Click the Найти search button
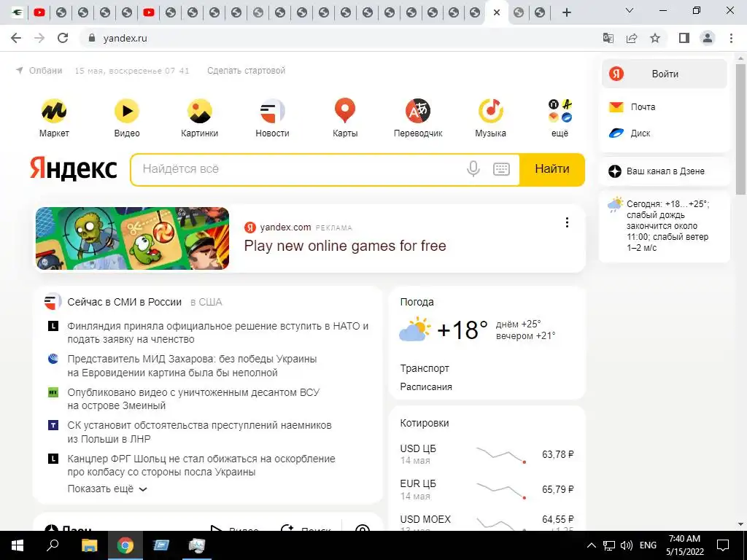The image size is (747, 560). [551, 168]
